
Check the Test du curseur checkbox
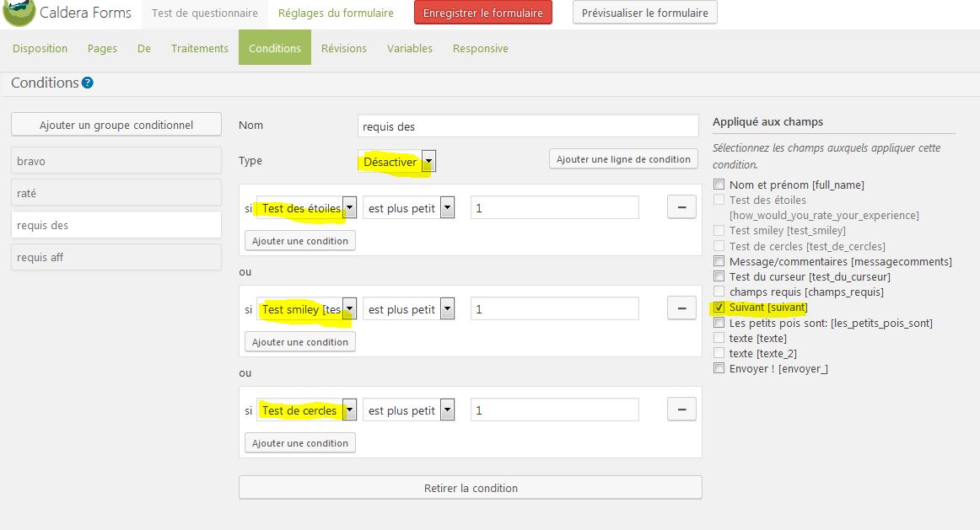pos(719,276)
